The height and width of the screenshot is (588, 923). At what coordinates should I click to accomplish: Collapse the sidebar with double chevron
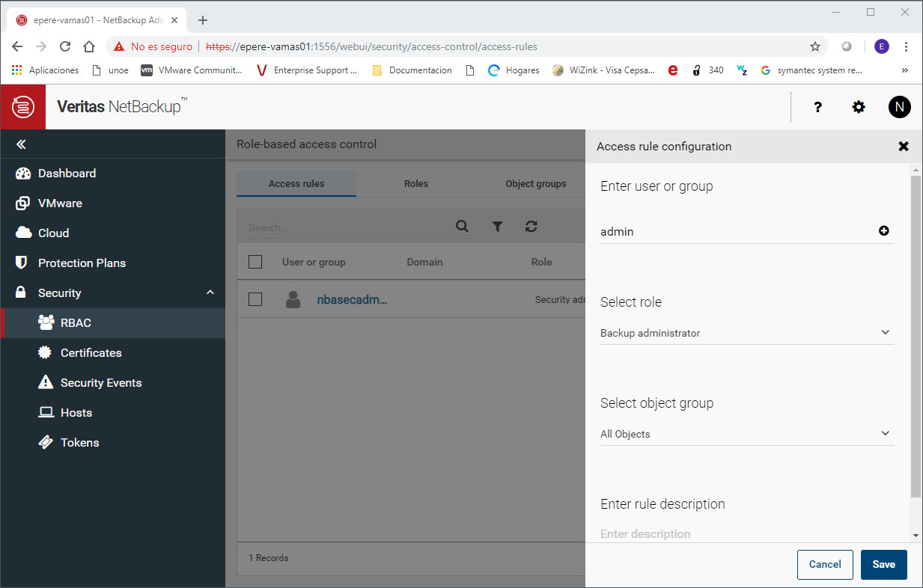pos(21,144)
